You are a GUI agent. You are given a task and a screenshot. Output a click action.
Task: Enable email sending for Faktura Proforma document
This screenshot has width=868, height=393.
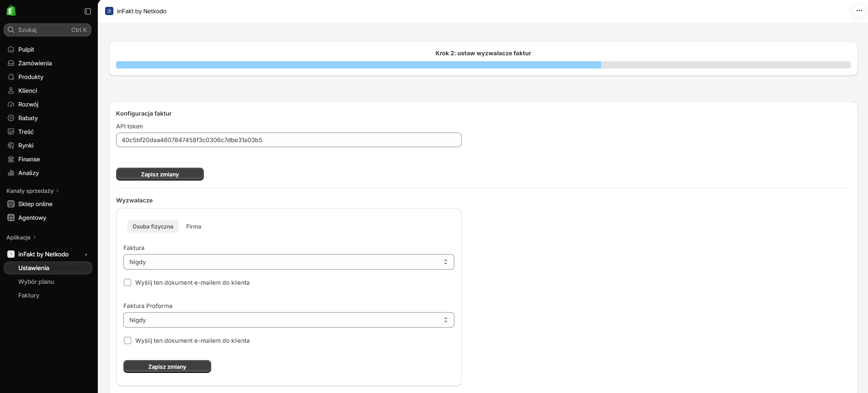(128, 340)
